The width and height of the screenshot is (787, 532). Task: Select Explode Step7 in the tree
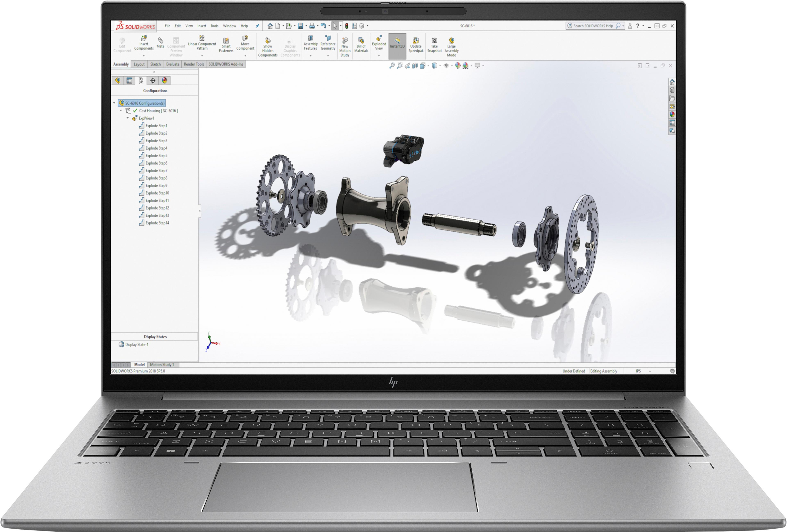156,171
